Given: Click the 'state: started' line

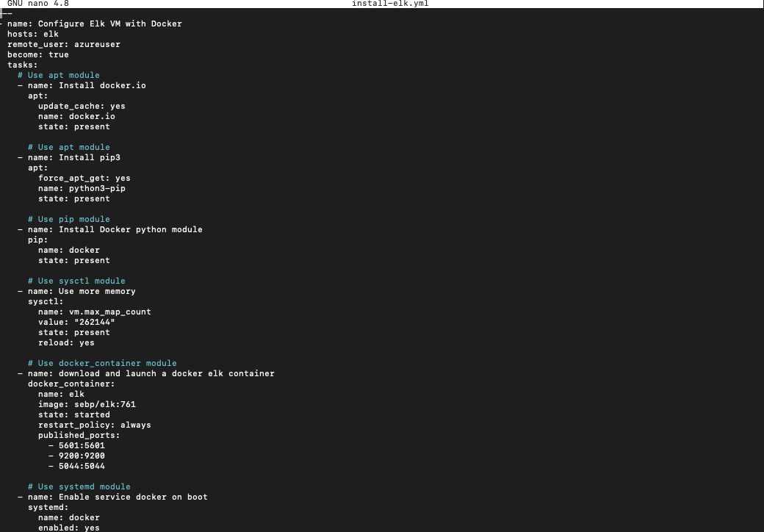Looking at the screenshot, I should tap(74, 415).
